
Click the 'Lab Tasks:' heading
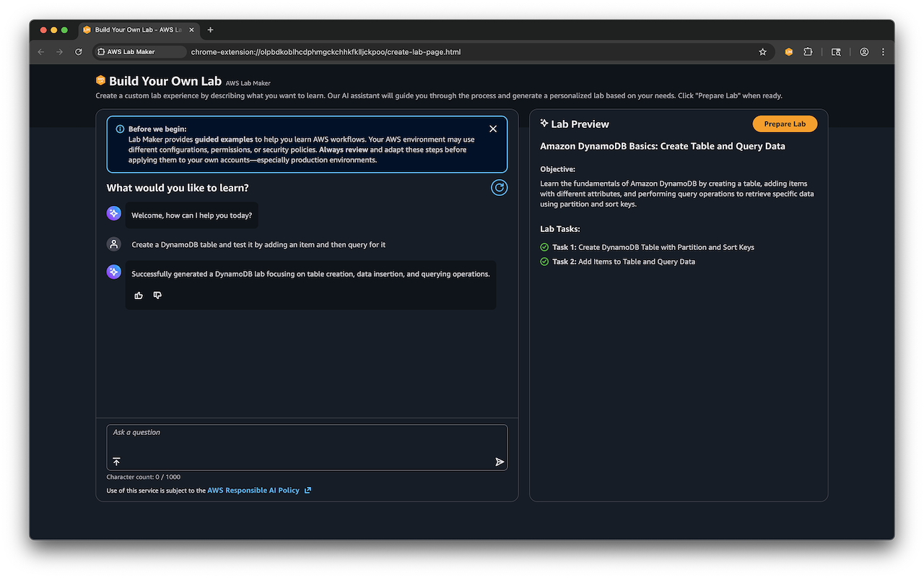[560, 229]
